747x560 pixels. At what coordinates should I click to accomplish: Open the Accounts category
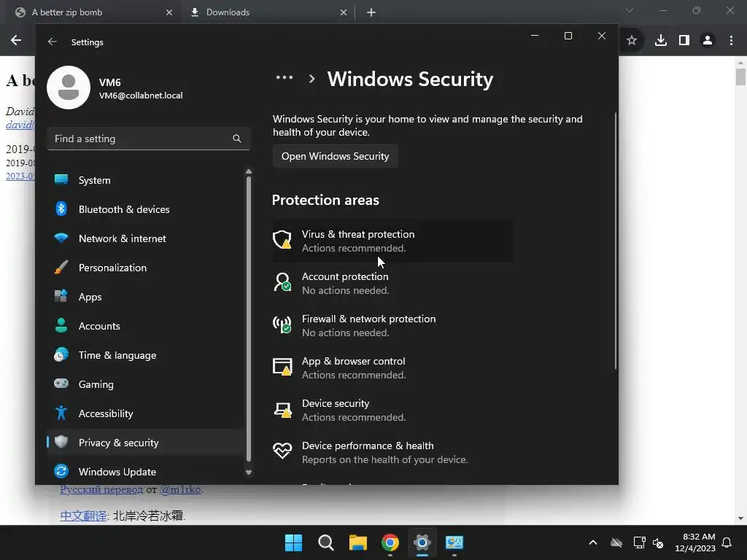pyautogui.click(x=145, y=326)
